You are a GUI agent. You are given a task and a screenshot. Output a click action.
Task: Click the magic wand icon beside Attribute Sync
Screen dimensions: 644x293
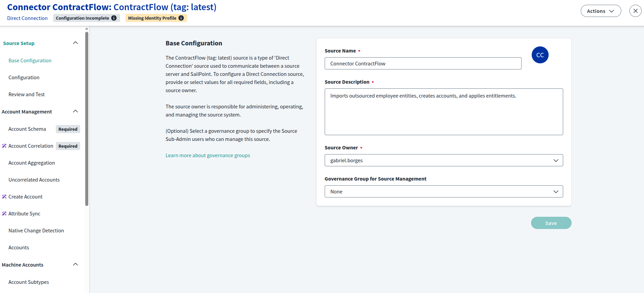pyautogui.click(x=4, y=214)
